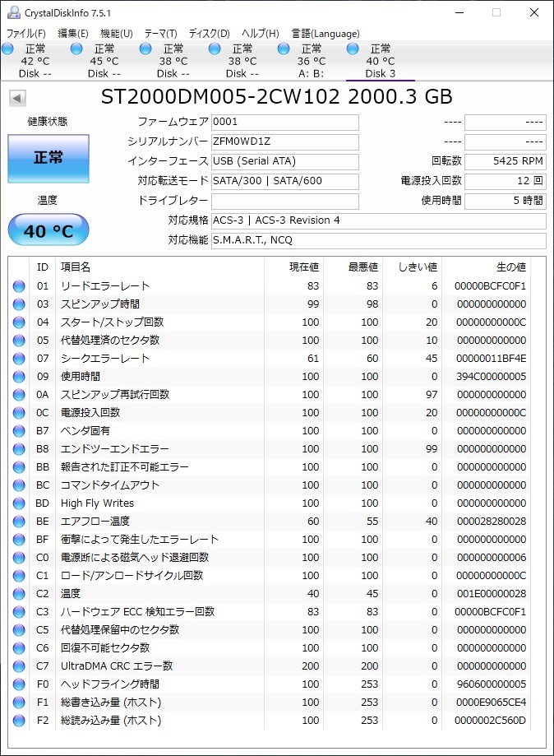554x756 pixels.
Task: Click disk model title ST2000DM005-2CW102 2000.3 GB
Action: coord(276,97)
